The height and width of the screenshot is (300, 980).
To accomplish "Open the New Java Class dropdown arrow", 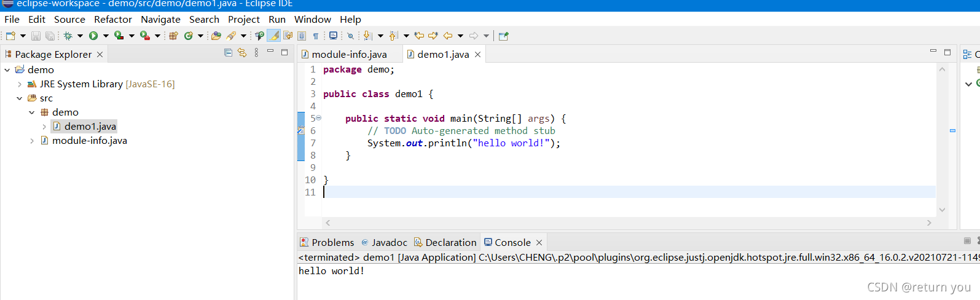I will 200,36.
